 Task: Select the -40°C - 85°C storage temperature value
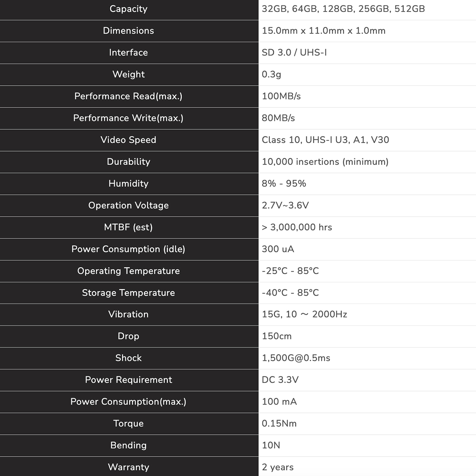coord(290,293)
